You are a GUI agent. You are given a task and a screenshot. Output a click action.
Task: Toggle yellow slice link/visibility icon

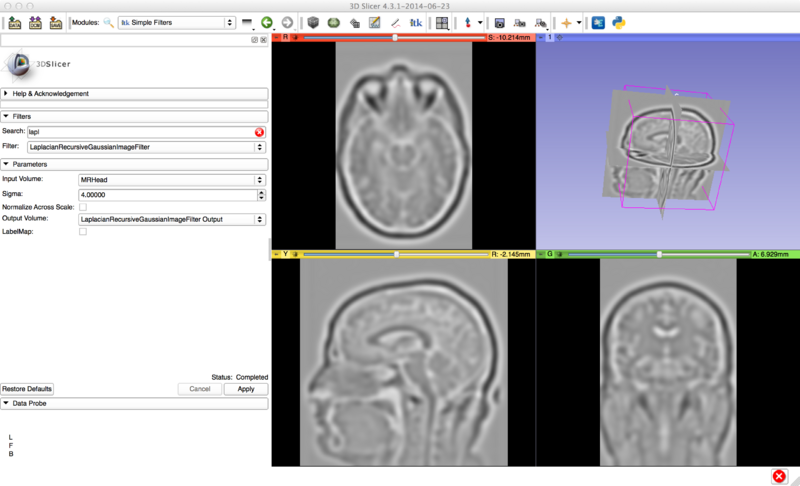295,254
